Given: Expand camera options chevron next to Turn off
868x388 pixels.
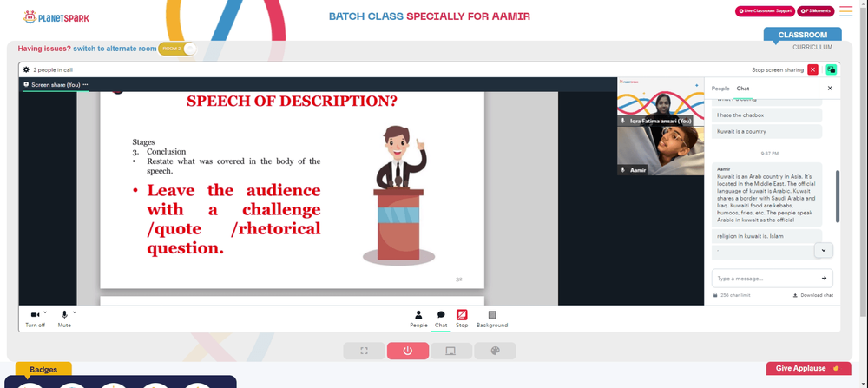Looking at the screenshot, I should (45, 312).
